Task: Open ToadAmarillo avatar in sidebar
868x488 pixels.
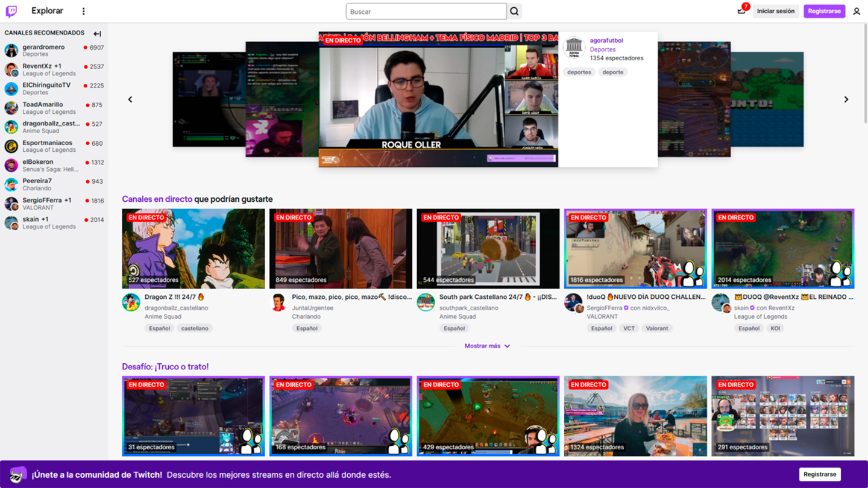Action: (x=11, y=108)
